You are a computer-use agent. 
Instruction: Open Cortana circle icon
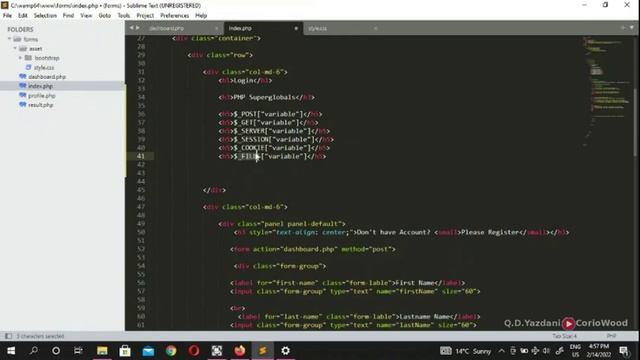click(56, 351)
